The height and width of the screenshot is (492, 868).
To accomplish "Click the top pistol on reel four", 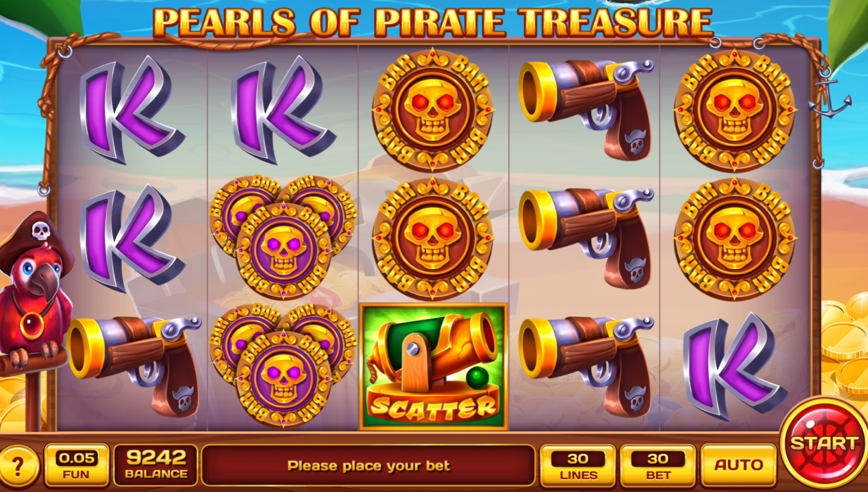I will point(586,109).
